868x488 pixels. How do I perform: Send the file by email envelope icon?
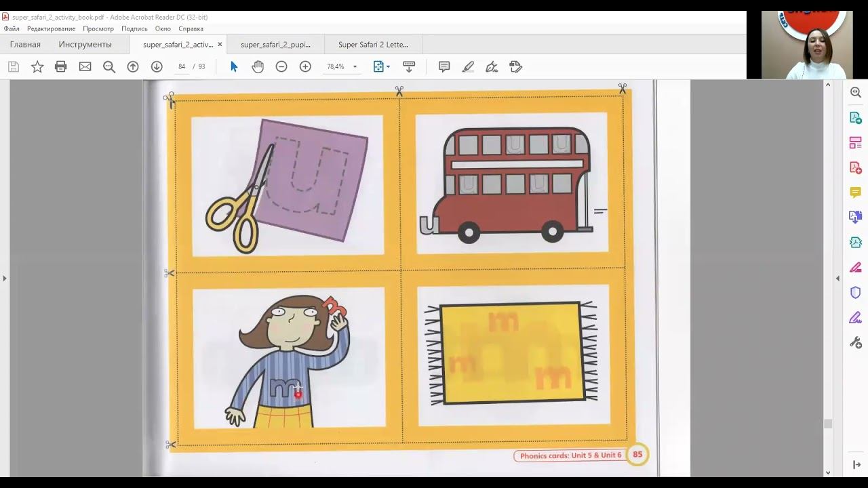coord(85,66)
